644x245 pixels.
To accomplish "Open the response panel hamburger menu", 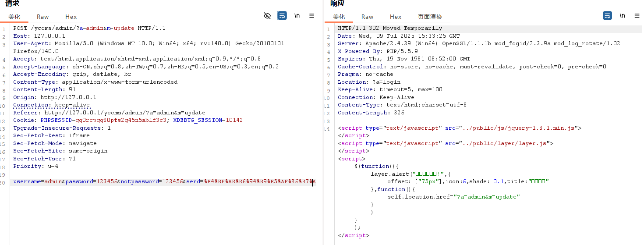I will click(637, 16).
